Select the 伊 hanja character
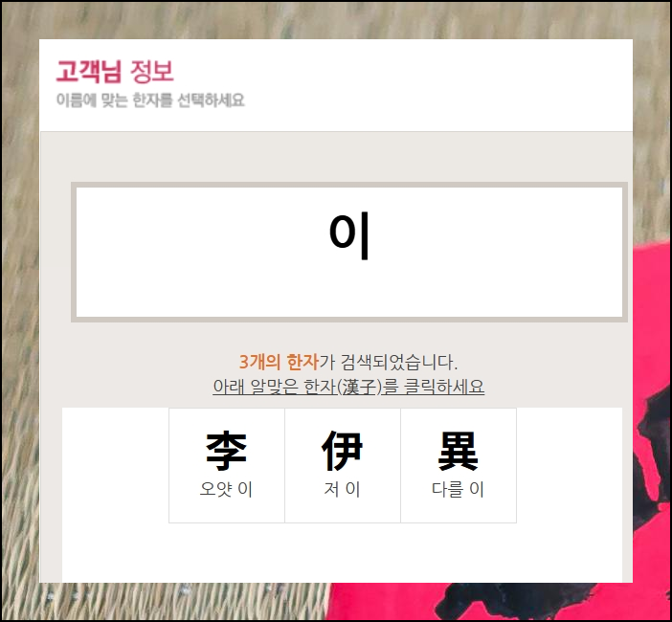 [342, 451]
